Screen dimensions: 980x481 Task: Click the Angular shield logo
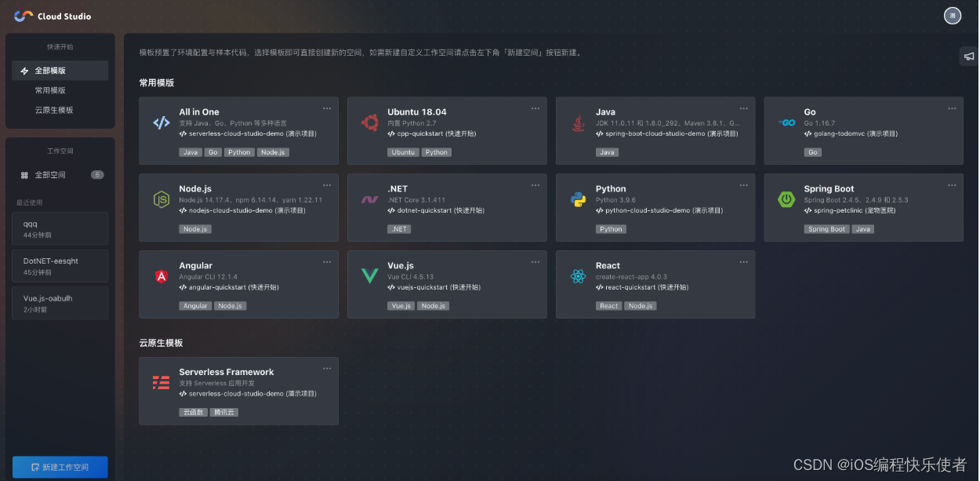(162, 276)
